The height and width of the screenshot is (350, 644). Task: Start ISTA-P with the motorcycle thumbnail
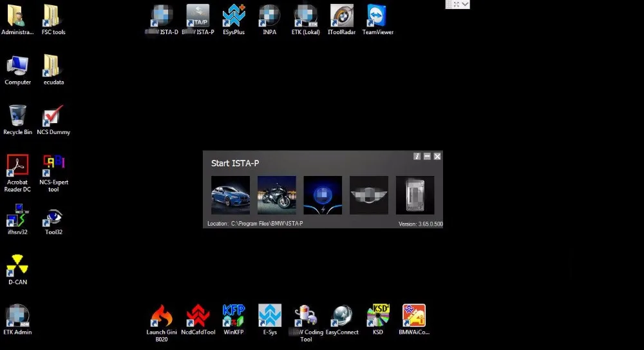[x=276, y=195]
